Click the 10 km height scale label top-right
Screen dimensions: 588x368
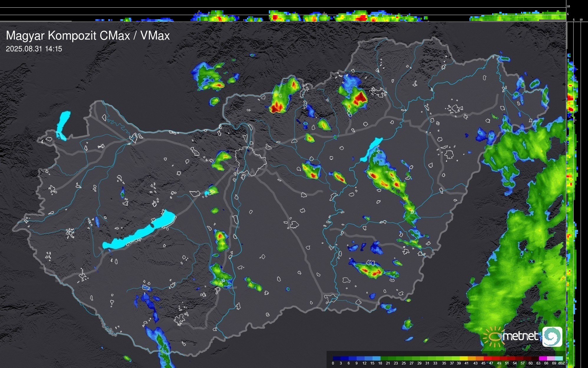pyautogui.click(x=569, y=6)
